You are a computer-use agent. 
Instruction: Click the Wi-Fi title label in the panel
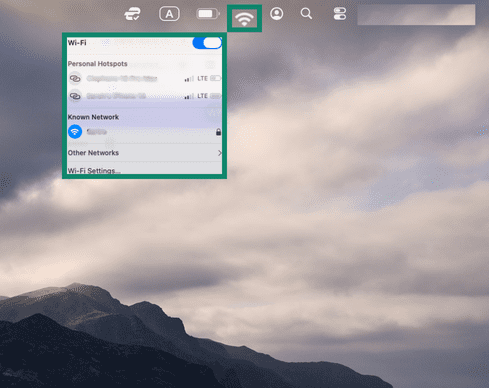click(x=77, y=43)
